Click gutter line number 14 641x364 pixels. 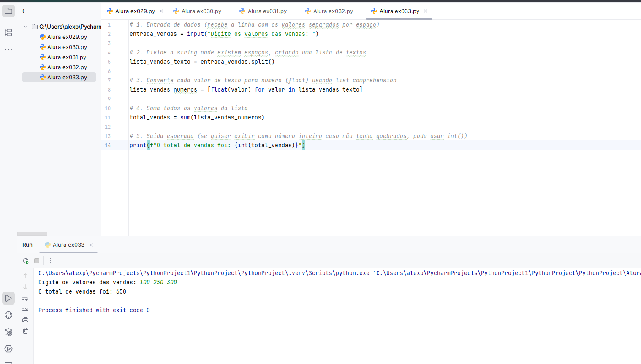point(108,146)
